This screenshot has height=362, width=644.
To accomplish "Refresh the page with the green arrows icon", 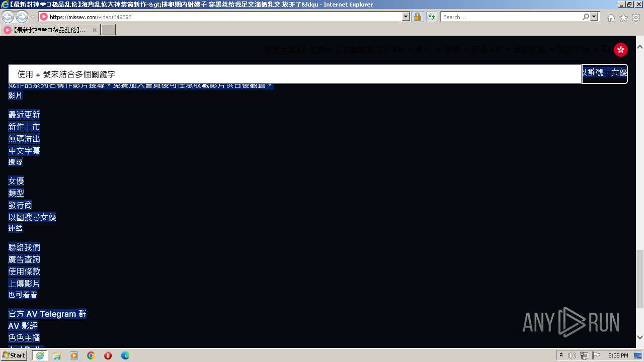I will (431, 17).
